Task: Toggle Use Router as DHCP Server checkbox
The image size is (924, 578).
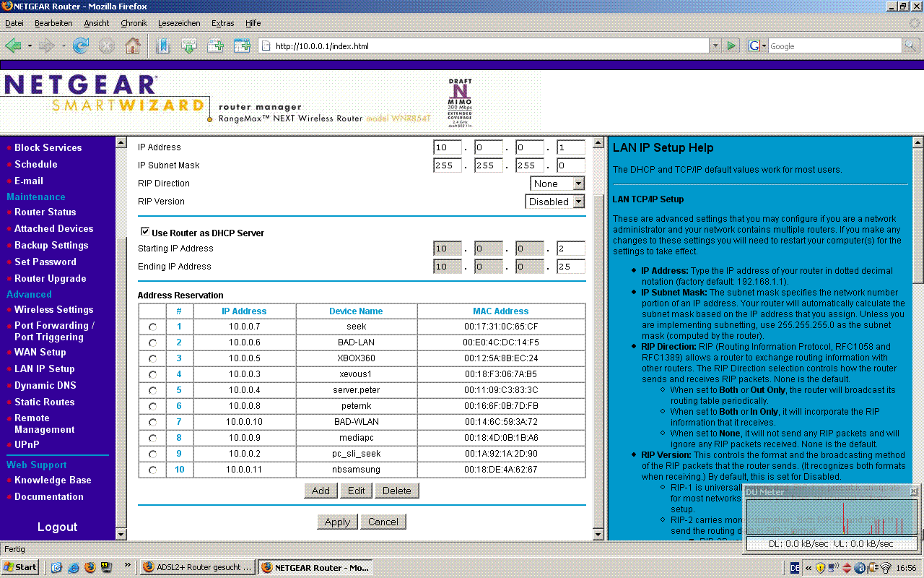Action: (144, 233)
